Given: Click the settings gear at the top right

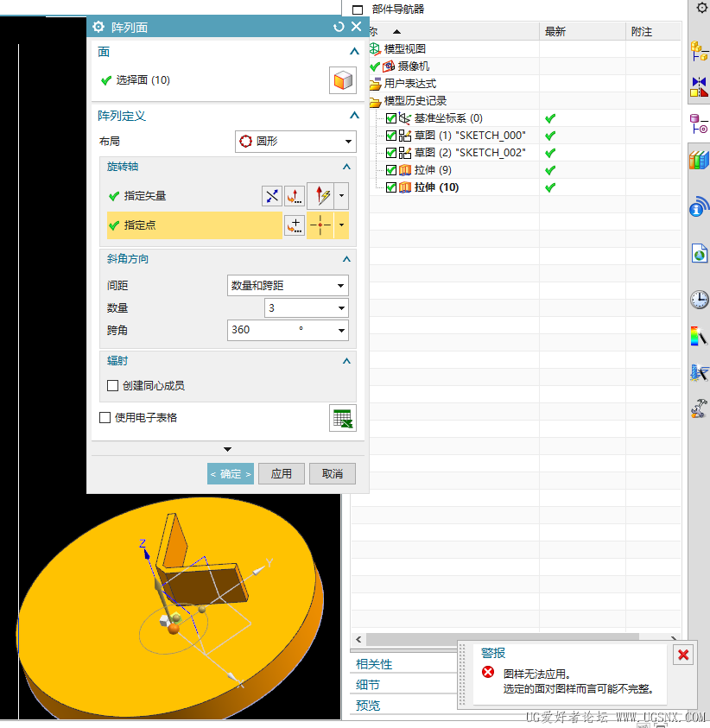Looking at the screenshot, I should [x=701, y=8].
